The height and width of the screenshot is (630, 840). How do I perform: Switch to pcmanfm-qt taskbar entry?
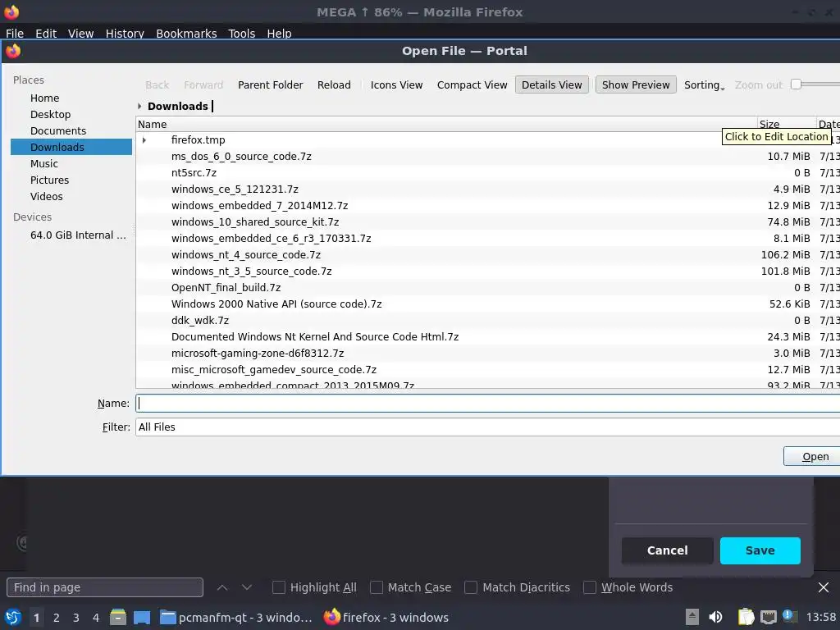(236, 617)
